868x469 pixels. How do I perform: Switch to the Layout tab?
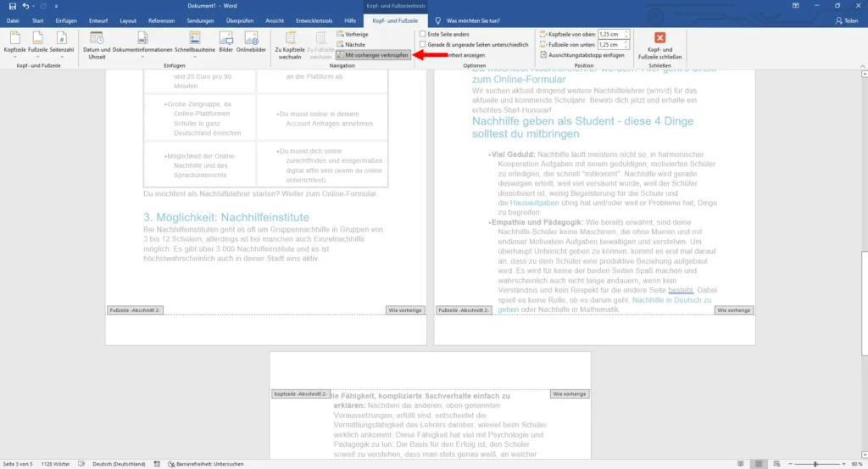click(x=128, y=20)
